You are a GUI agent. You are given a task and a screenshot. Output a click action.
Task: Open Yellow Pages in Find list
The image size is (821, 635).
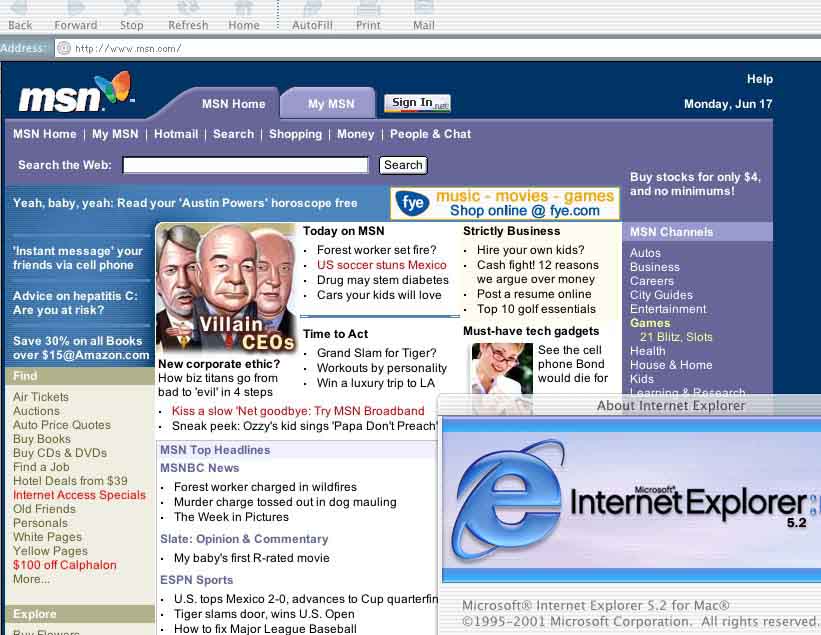coord(50,551)
